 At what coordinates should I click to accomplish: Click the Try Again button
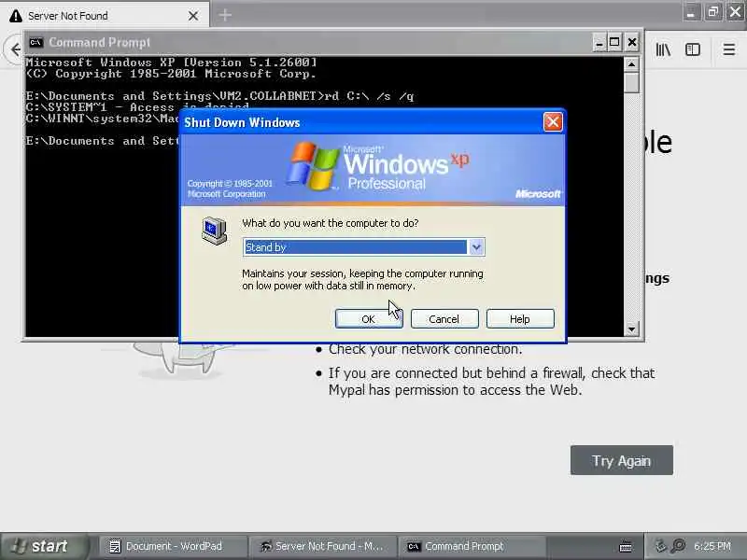coord(622,460)
